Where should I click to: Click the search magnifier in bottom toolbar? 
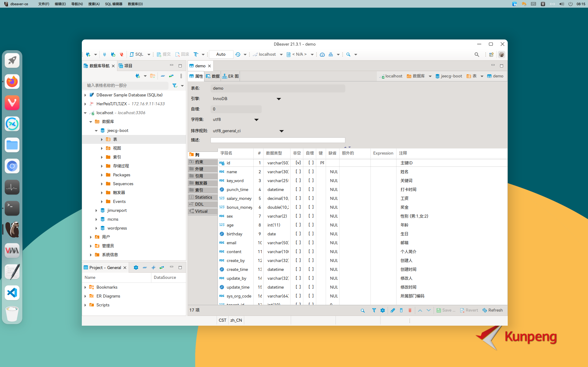[x=362, y=310]
